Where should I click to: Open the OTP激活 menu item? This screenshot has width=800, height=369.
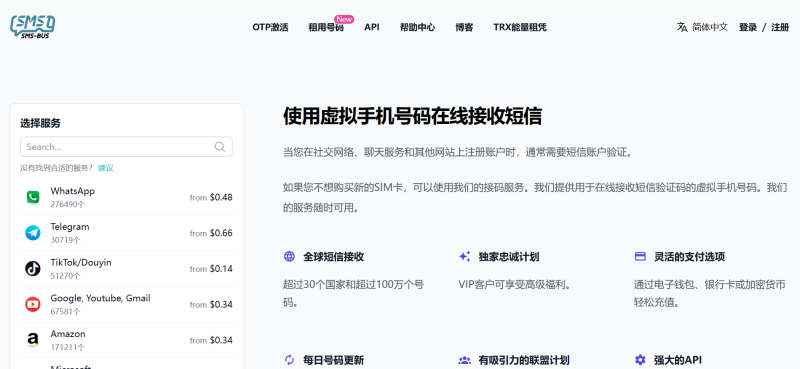coord(270,27)
